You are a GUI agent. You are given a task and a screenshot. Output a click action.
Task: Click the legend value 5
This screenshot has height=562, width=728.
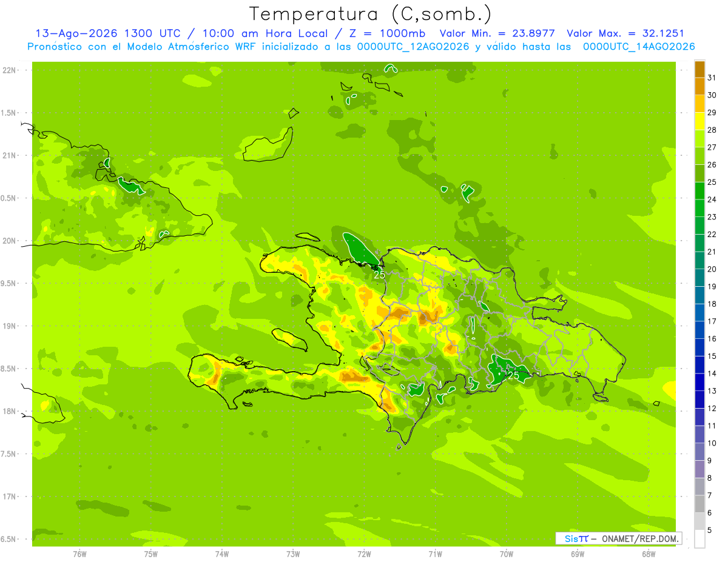point(710,530)
